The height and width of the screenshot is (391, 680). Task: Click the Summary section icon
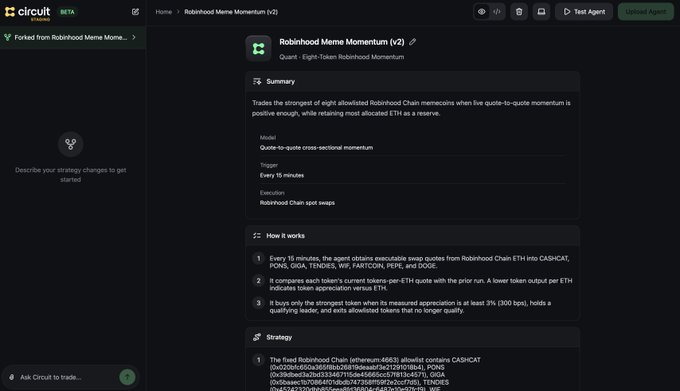[x=257, y=81]
